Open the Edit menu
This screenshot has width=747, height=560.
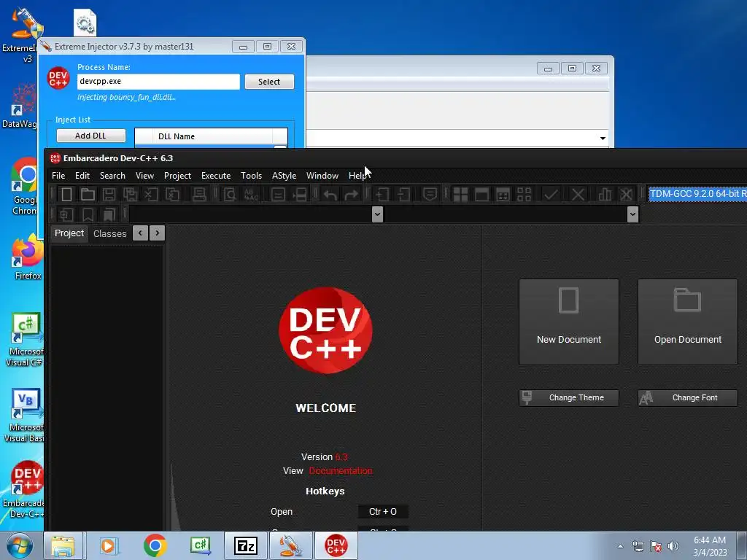[82, 176]
